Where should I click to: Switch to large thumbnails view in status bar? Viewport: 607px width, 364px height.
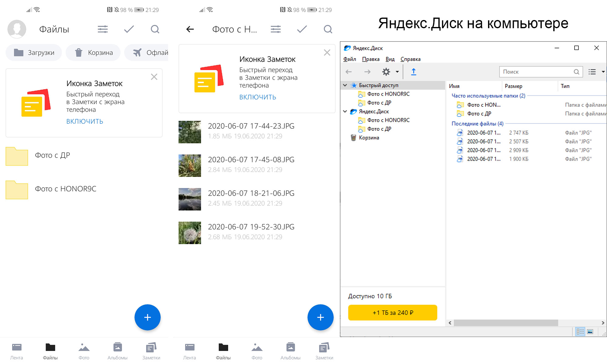[x=590, y=332]
